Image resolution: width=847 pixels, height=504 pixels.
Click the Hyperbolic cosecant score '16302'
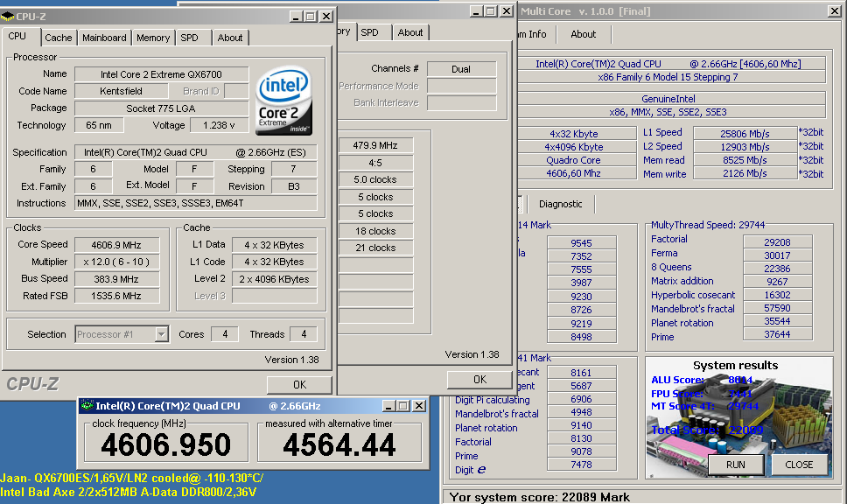click(777, 295)
